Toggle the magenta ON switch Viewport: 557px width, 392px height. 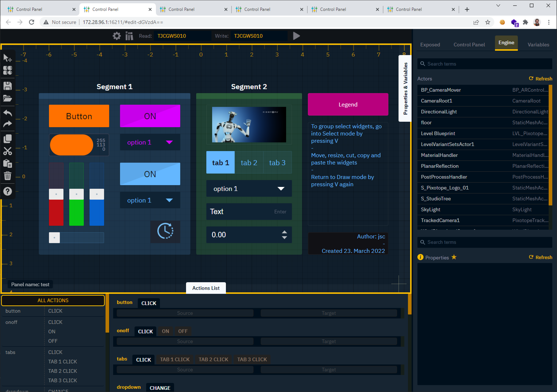150,116
